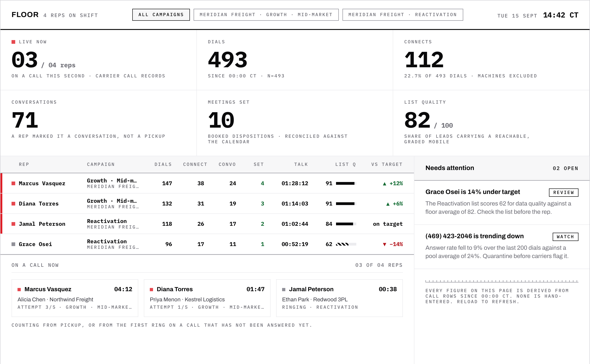Click the '02 OPEN' count in Needs attention
This screenshot has width=590, height=364.
click(565, 168)
